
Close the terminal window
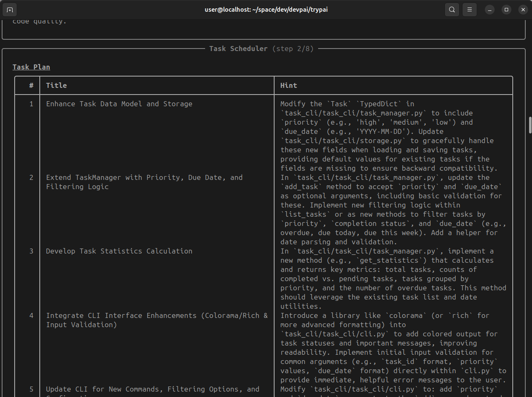(523, 10)
